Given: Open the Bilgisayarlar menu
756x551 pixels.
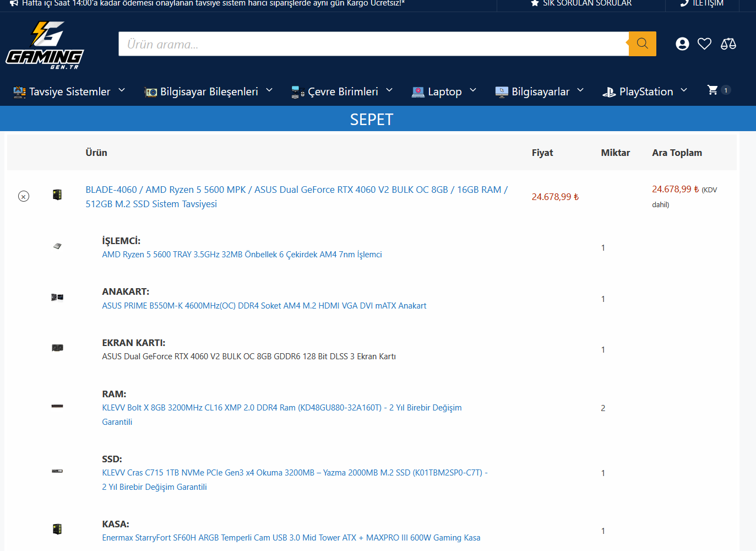Looking at the screenshot, I should tap(540, 92).
